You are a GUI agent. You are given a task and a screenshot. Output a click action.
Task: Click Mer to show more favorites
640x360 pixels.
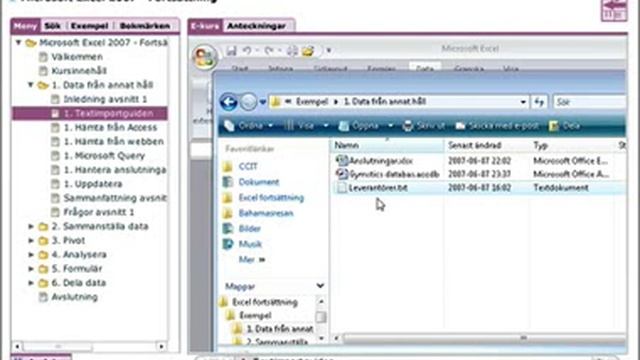pyautogui.click(x=251, y=260)
